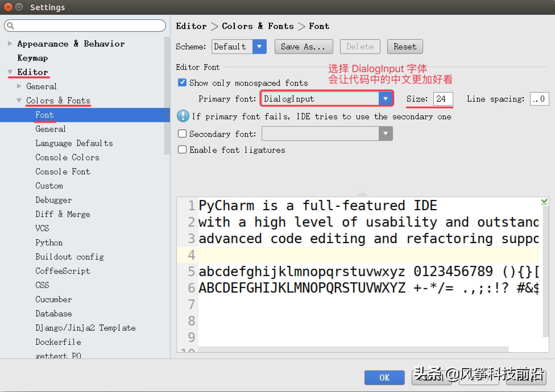Select VCS color settings

(42, 228)
